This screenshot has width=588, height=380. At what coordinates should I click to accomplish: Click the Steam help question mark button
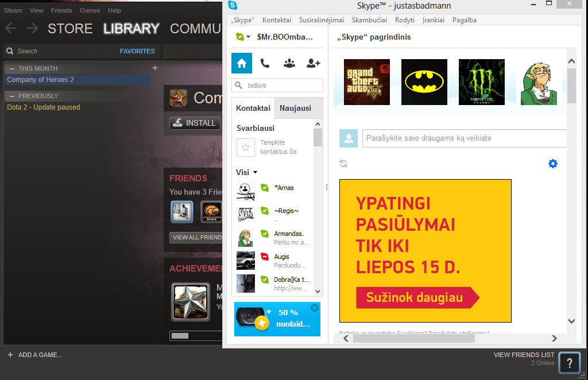click(569, 363)
